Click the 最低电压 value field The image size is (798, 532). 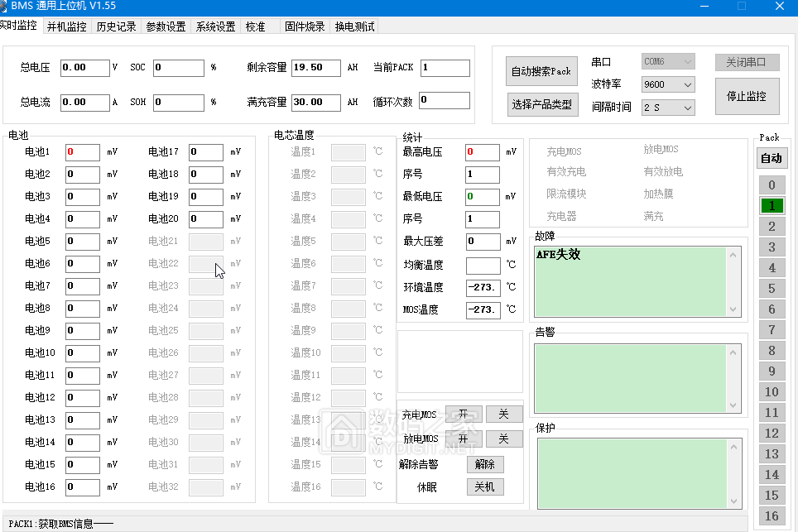tap(483, 197)
